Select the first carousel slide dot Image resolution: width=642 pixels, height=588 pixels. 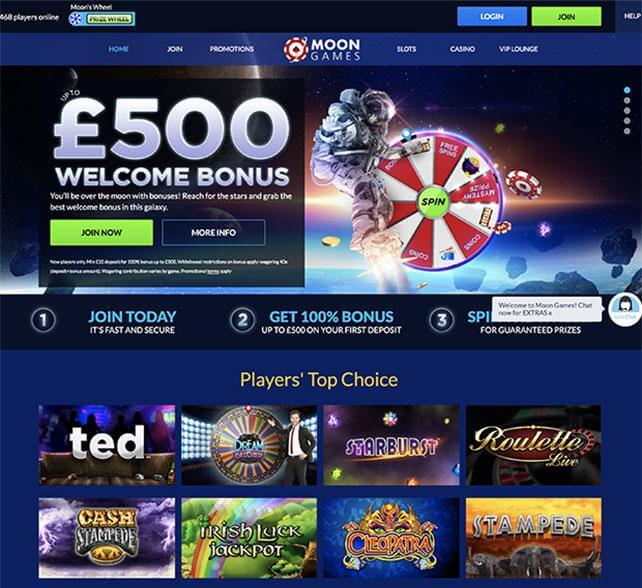coord(627,90)
